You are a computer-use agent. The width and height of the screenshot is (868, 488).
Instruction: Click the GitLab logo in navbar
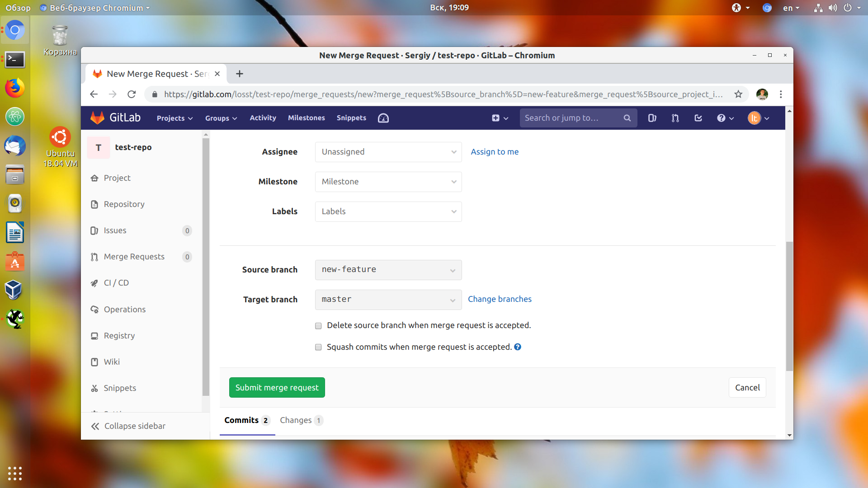coord(115,118)
